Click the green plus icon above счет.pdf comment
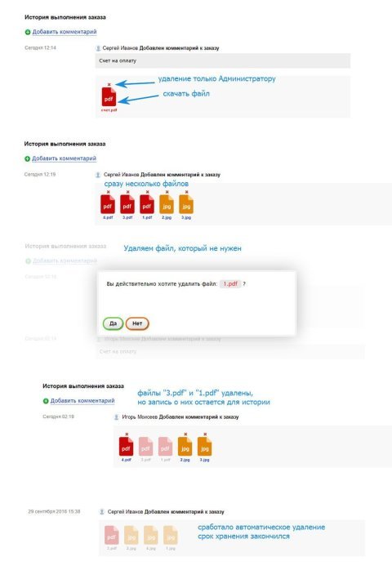Screen dimensions: 392x588 pyautogui.click(x=28, y=32)
